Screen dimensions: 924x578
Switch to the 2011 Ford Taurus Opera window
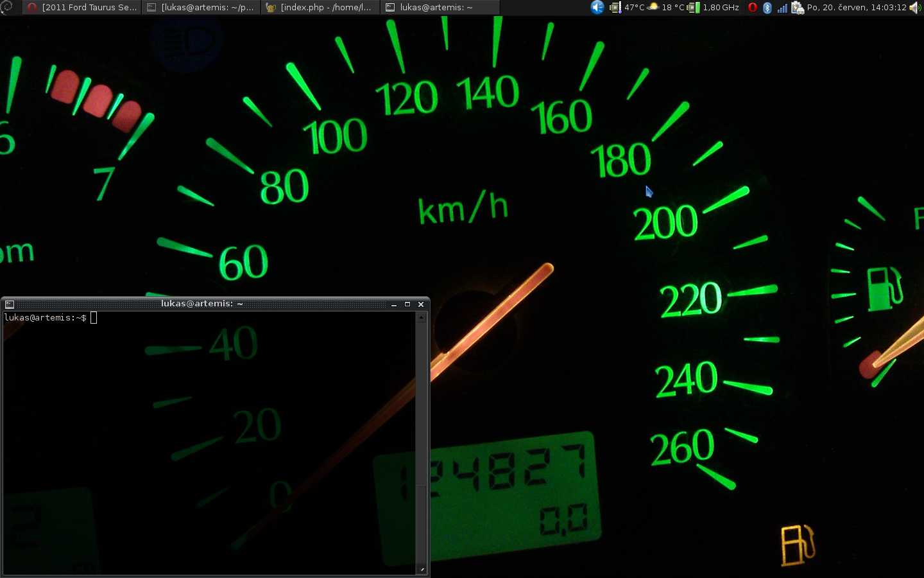pyautogui.click(x=82, y=7)
